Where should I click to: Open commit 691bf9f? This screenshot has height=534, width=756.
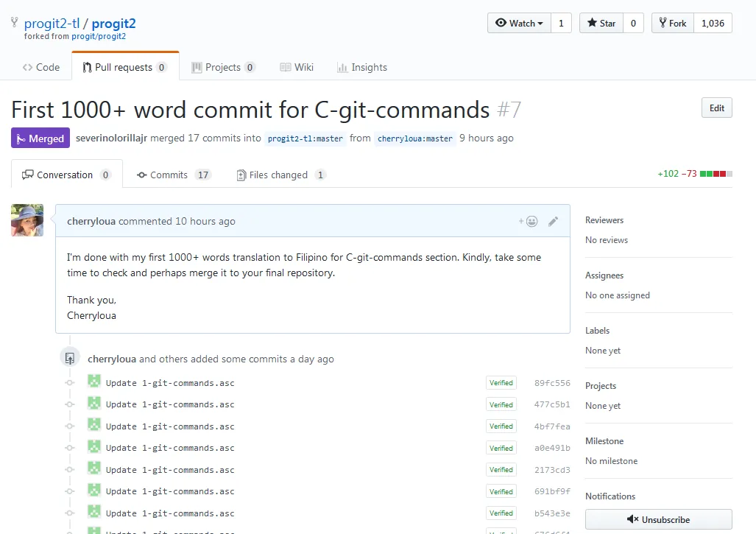(x=552, y=491)
